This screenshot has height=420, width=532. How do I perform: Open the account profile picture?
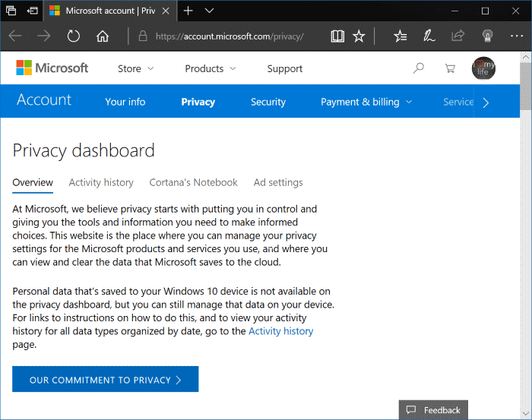[483, 68]
